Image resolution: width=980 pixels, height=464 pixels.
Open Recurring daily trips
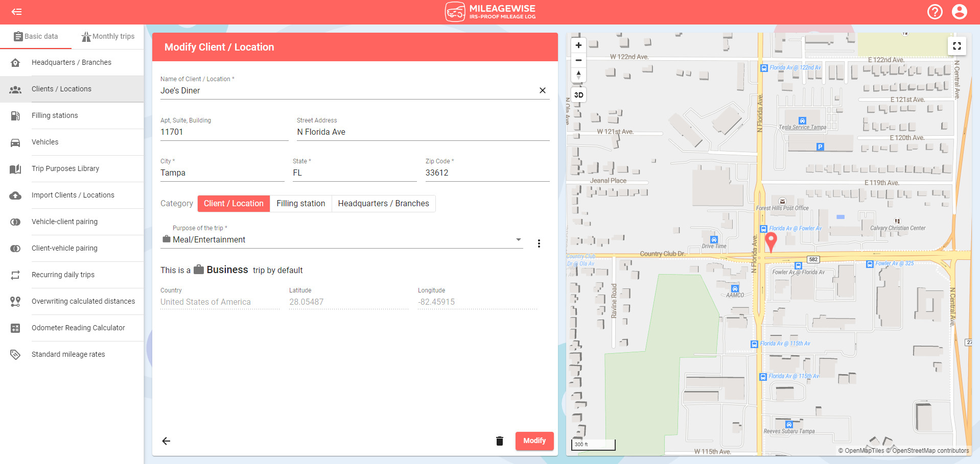click(72, 275)
